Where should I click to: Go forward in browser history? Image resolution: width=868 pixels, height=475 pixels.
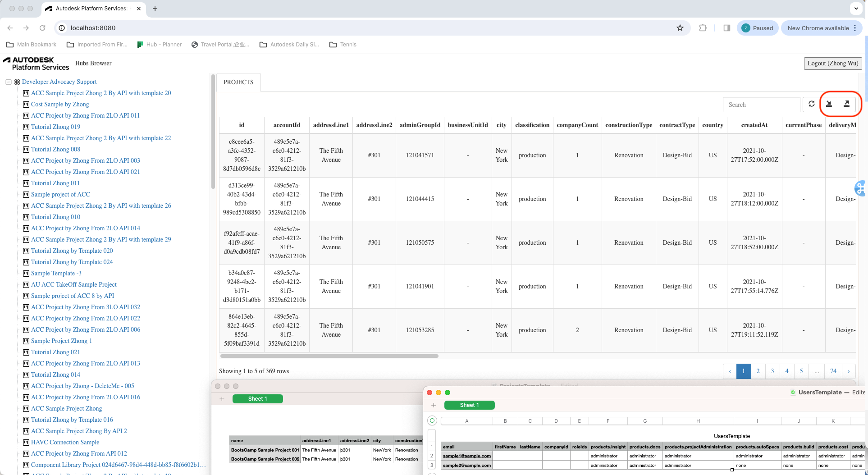26,28
